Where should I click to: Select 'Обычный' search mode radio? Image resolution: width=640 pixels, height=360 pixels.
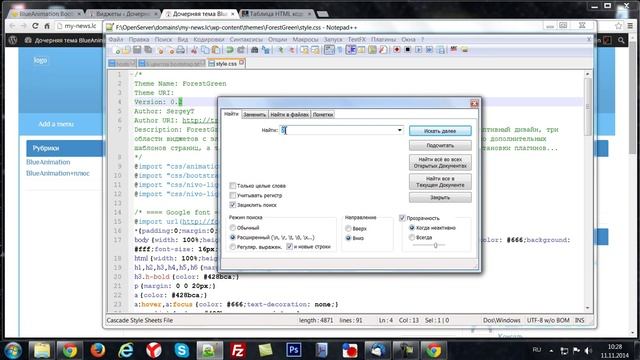click(233, 228)
